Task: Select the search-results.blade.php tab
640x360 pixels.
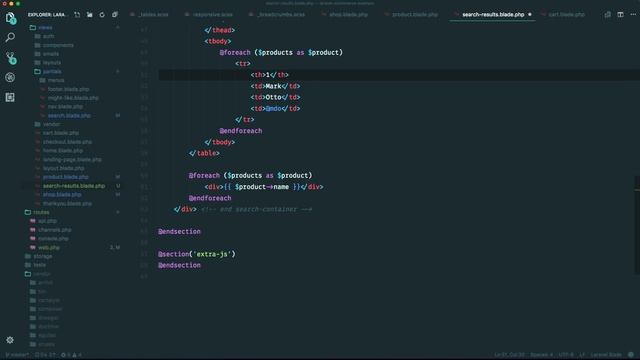Action: [x=493, y=15]
